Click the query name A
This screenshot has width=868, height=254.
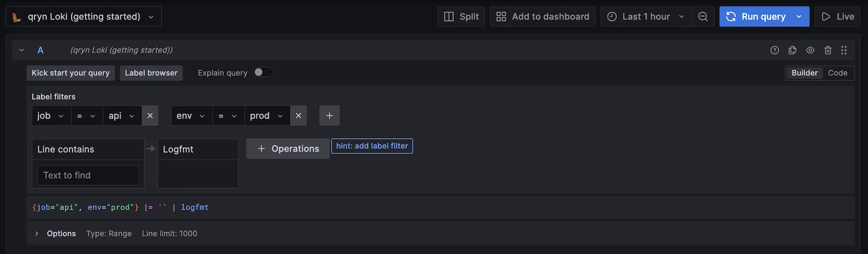[x=40, y=50]
